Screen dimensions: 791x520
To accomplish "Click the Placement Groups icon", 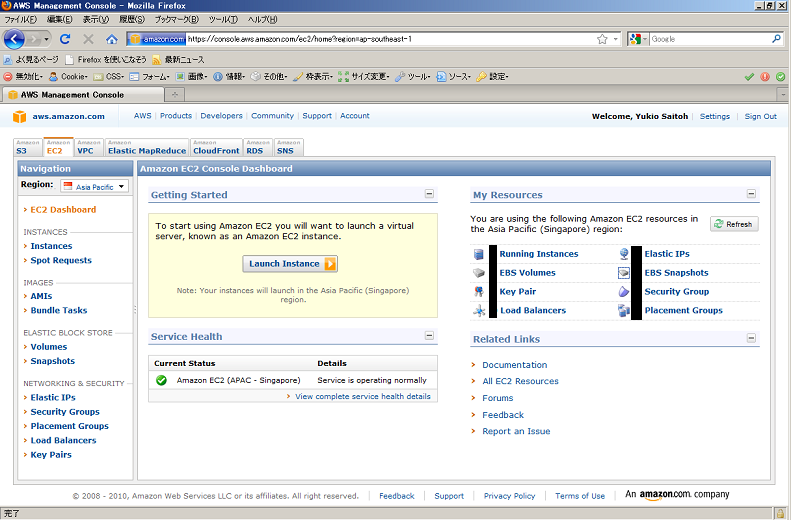I will point(624,311).
